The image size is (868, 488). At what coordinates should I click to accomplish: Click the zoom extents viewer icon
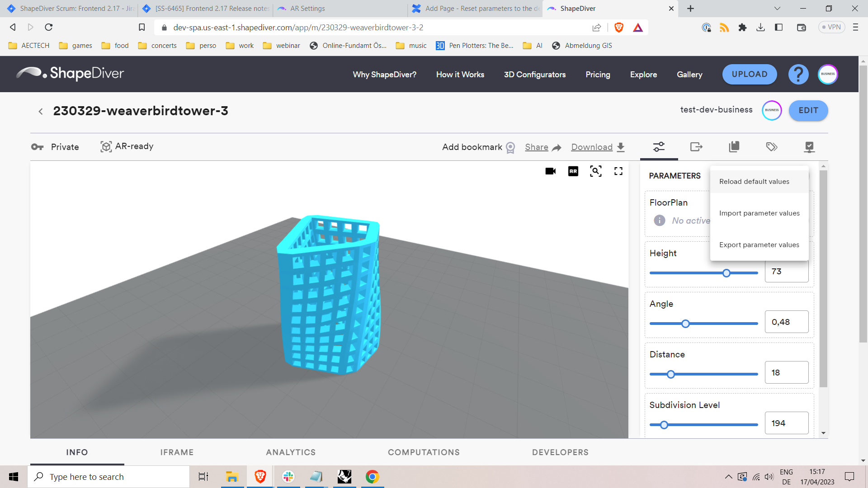click(x=595, y=171)
